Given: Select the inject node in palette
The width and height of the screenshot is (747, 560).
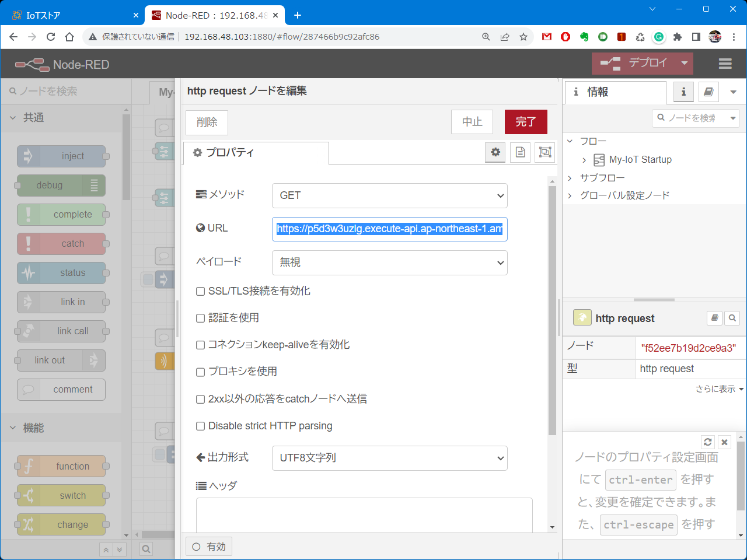Looking at the screenshot, I should (61, 156).
